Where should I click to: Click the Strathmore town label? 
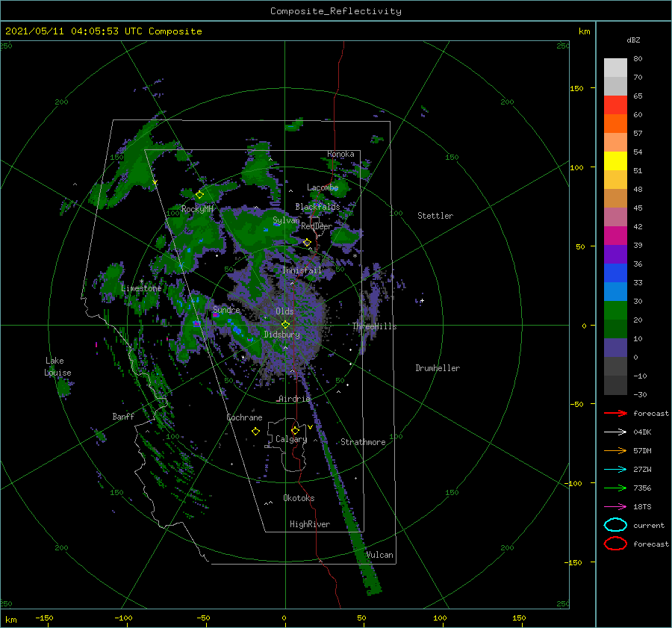pos(363,442)
